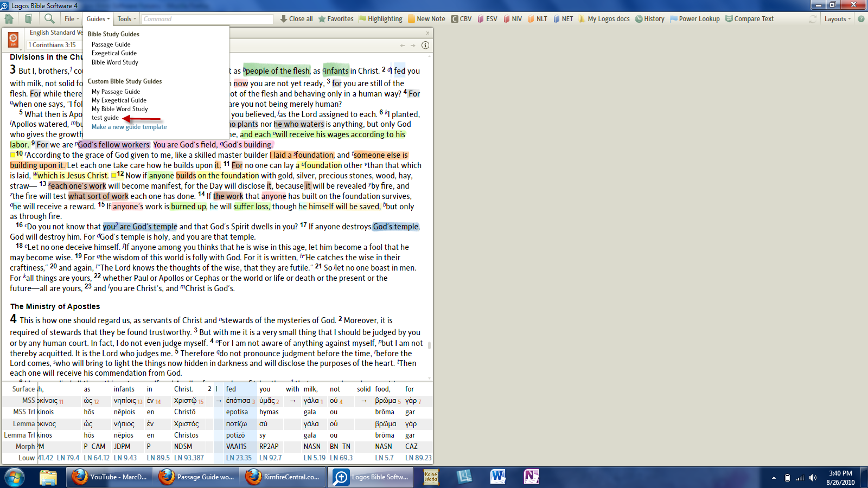Open Windows Explorer from the taskbar
Viewport: 868px width, 488px height.
tap(48, 477)
